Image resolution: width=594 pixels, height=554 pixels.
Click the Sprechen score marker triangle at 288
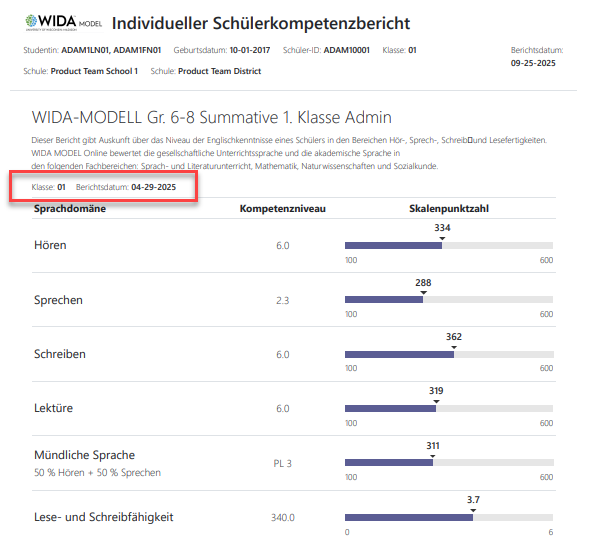(424, 293)
